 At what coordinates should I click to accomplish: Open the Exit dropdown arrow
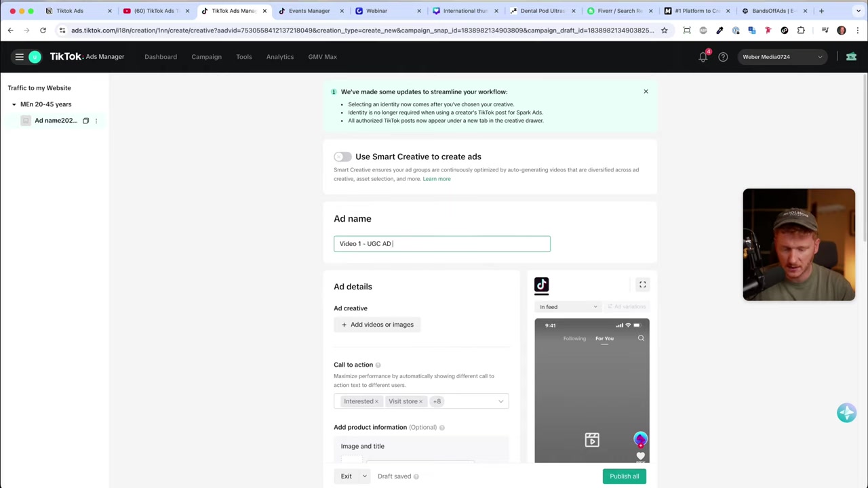364,476
